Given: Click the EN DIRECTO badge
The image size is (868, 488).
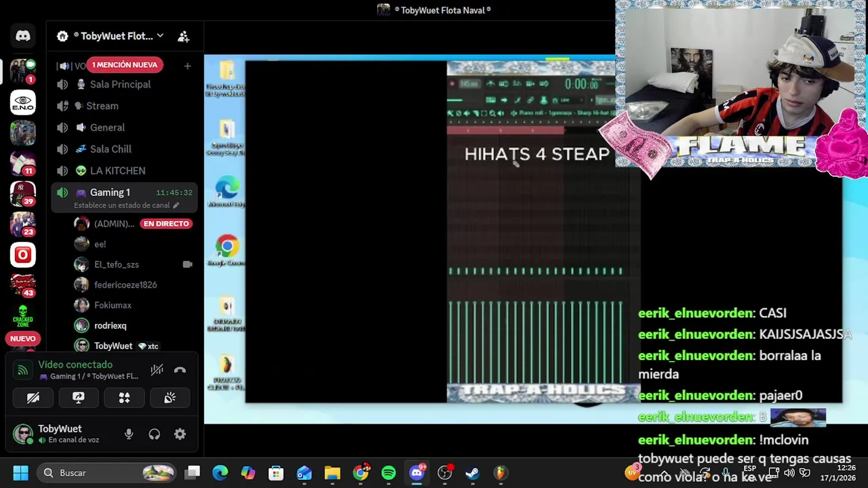Looking at the screenshot, I should click(x=166, y=224).
